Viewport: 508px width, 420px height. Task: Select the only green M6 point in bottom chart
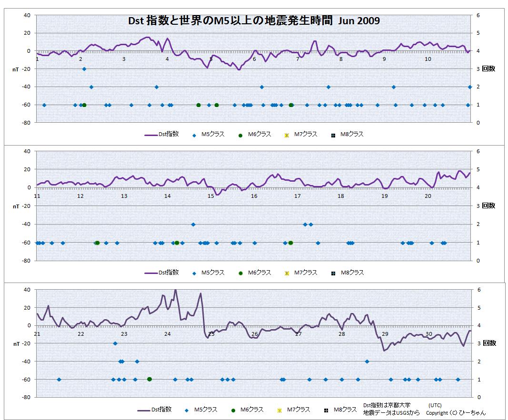click(x=149, y=379)
